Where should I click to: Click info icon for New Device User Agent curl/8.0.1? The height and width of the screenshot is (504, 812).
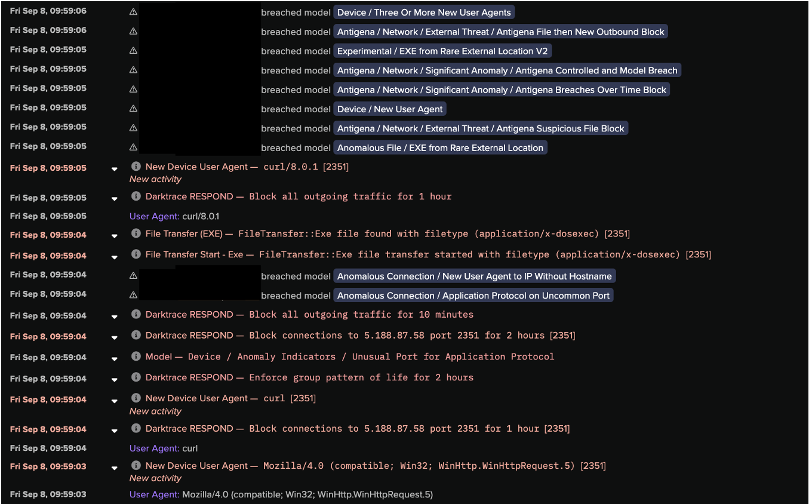(x=136, y=167)
